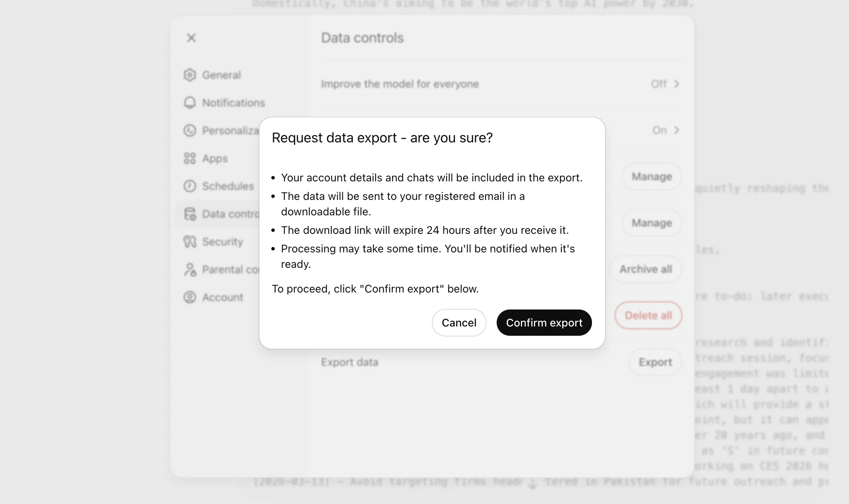
Task: Cancel the data export request
Action: pos(459,323)
